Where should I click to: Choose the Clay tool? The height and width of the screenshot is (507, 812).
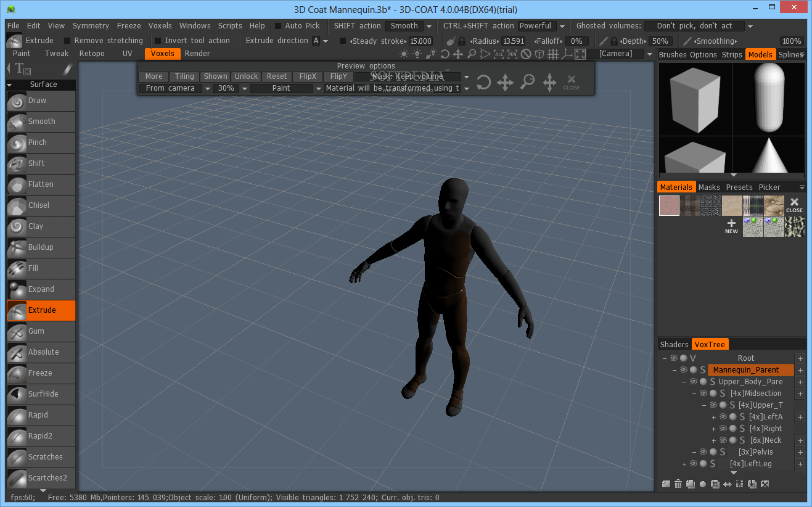(41, 226)
